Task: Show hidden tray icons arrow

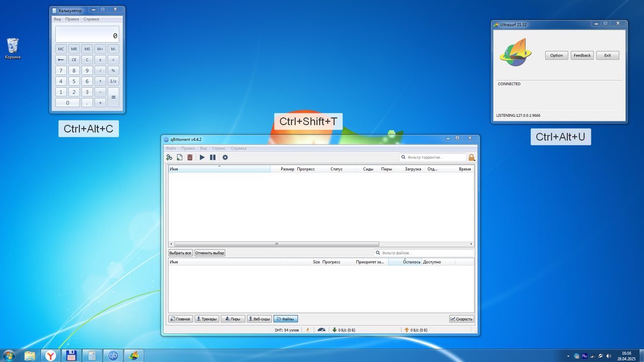Action: (x=569, y=356)
